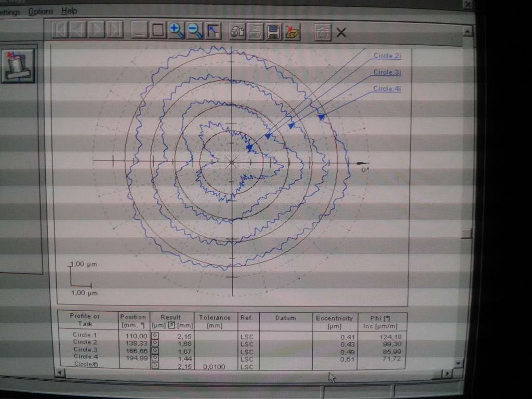Click the save diskette icon
This screenshot has height=399, width=532.
(273, 32)
